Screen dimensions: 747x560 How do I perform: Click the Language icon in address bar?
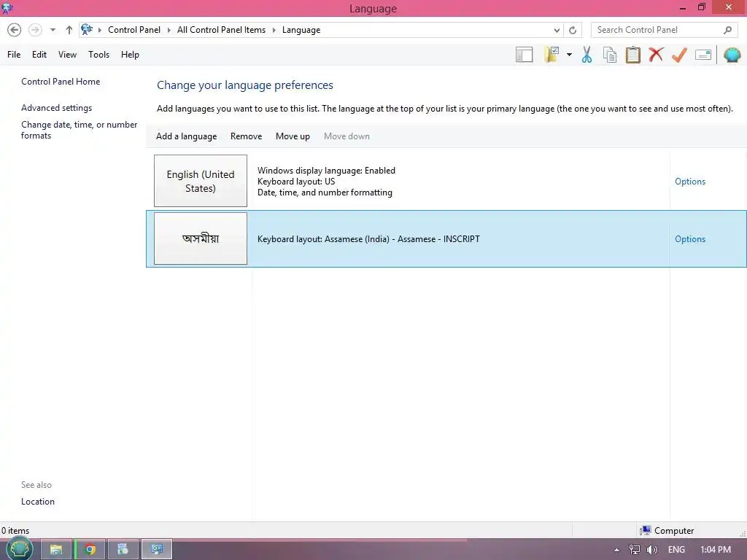coord(87,29)
